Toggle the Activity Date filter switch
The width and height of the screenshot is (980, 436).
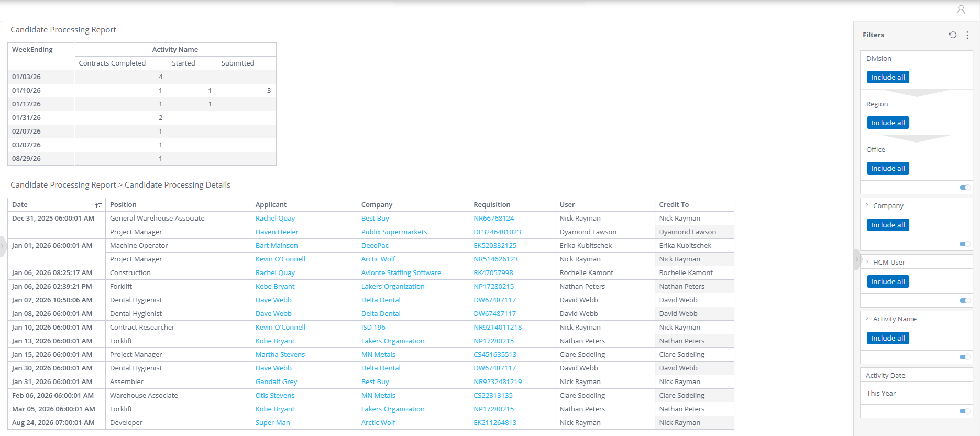(x=965, y=411)
